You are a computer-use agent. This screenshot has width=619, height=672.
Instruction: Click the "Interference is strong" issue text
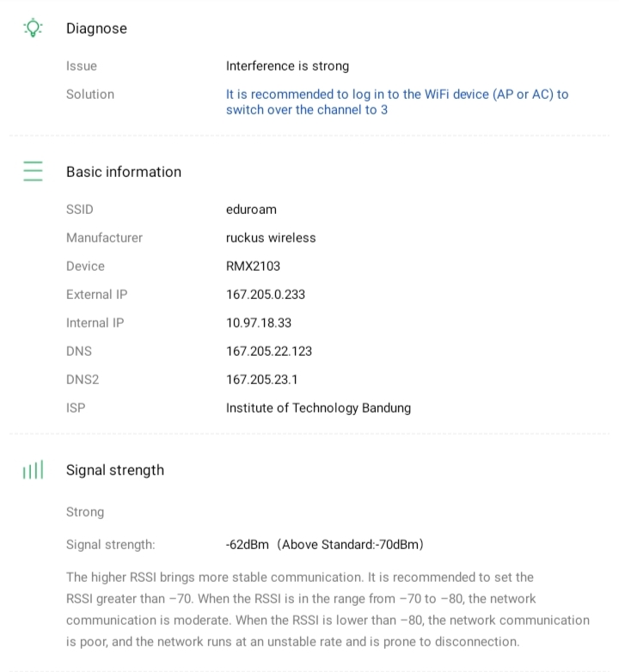(x=287, y=66)
